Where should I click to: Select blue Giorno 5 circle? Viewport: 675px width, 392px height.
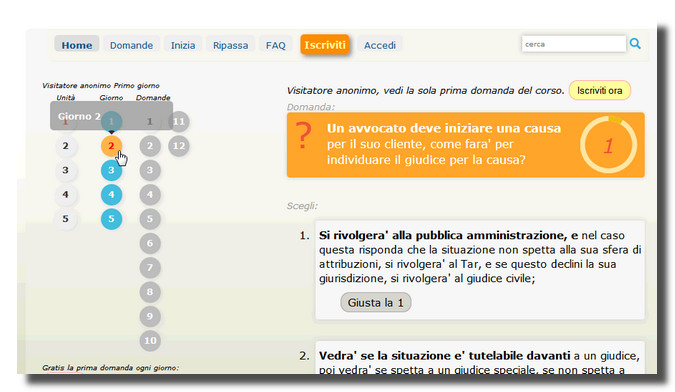(x=111, y=219)
